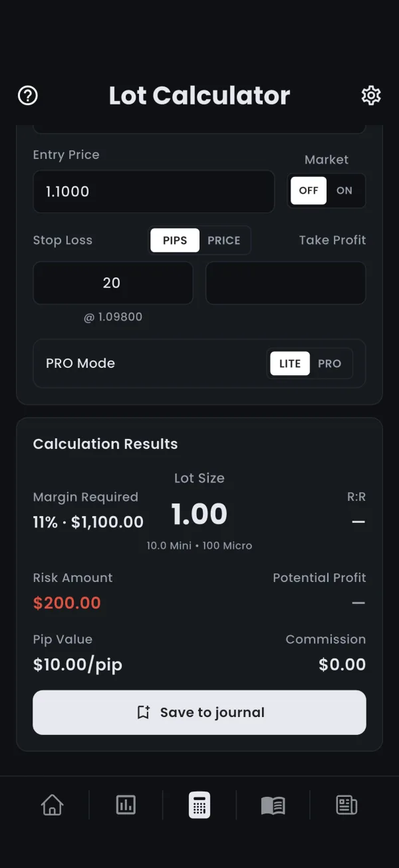
Task: Go to the Home tab icon
Action: [x=52, y=805]
